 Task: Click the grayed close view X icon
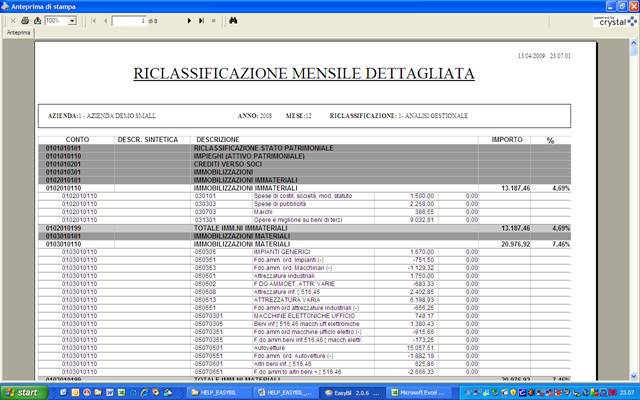click(13, 20)
